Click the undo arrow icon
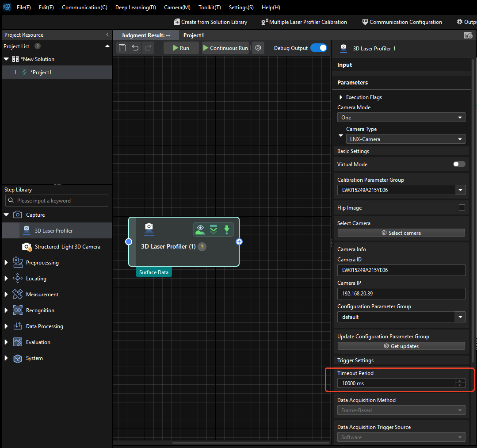This screenshot has width=477, height=448. coord(136,48)
